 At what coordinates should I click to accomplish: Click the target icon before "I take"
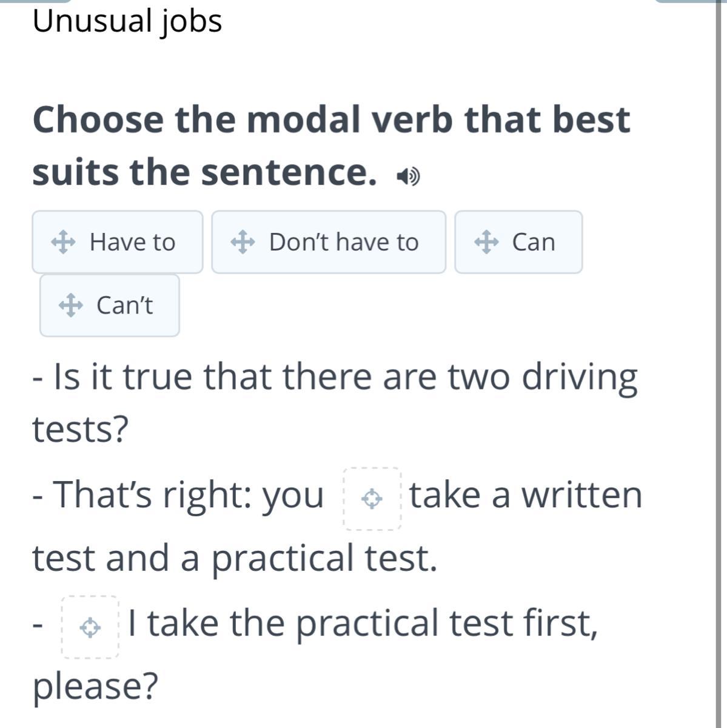(90, 627)
